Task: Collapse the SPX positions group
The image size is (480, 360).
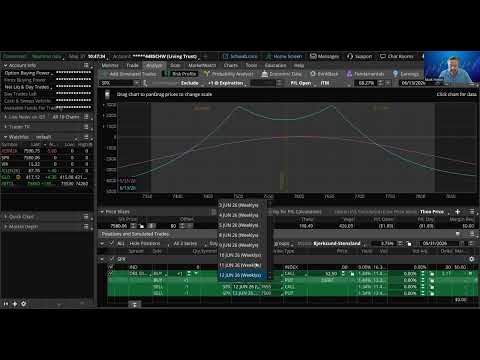Action: [102, 259]
